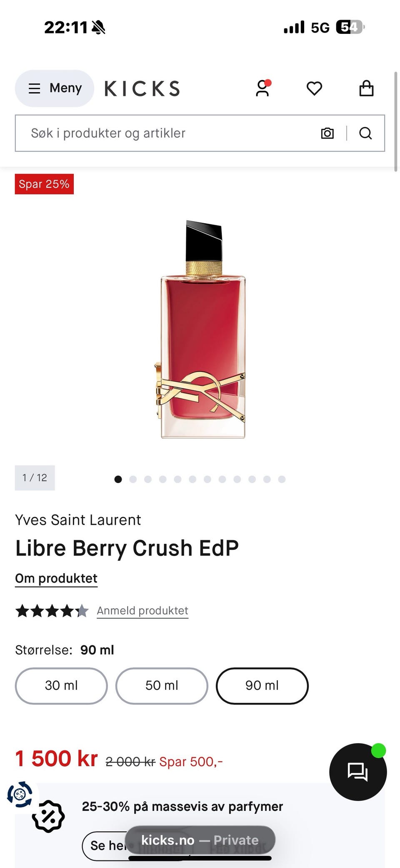Tap the kicks.no Private address pill
The height and width of the screenshot is (868, 400).
(200, 840)
